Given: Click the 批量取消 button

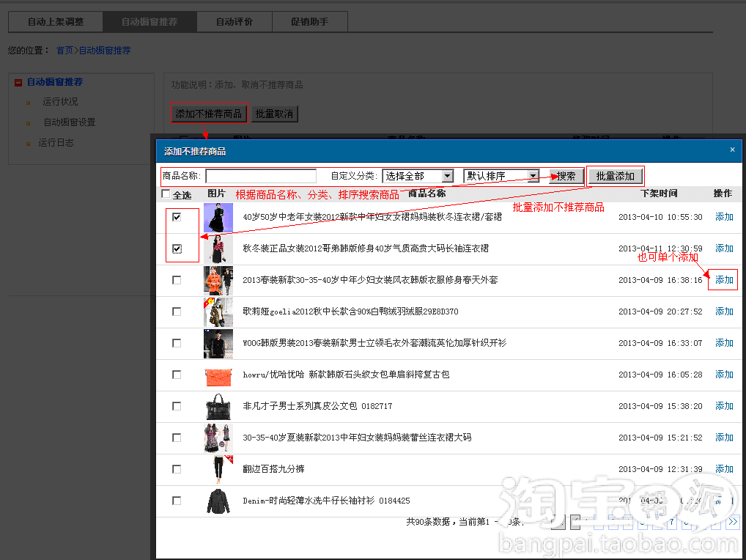Looking at the screenshot, I should coord(275,114).
